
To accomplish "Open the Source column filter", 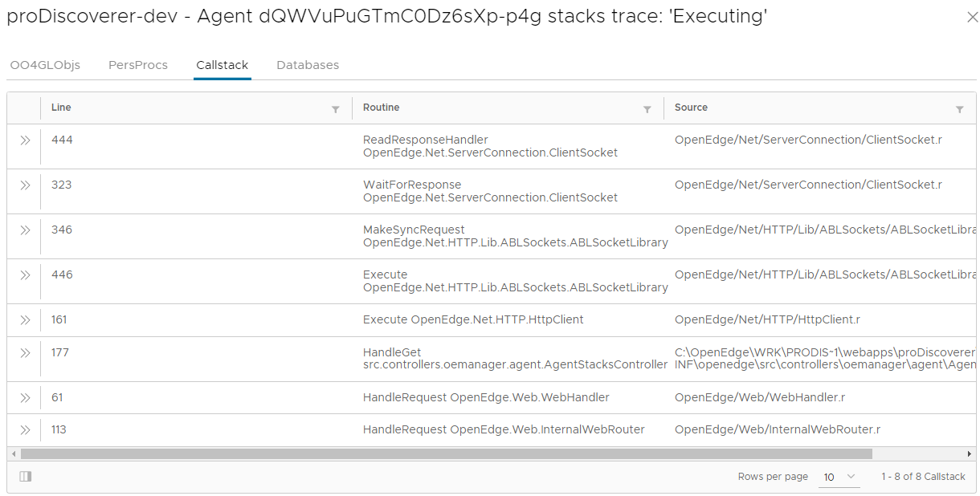I will 959,109.
